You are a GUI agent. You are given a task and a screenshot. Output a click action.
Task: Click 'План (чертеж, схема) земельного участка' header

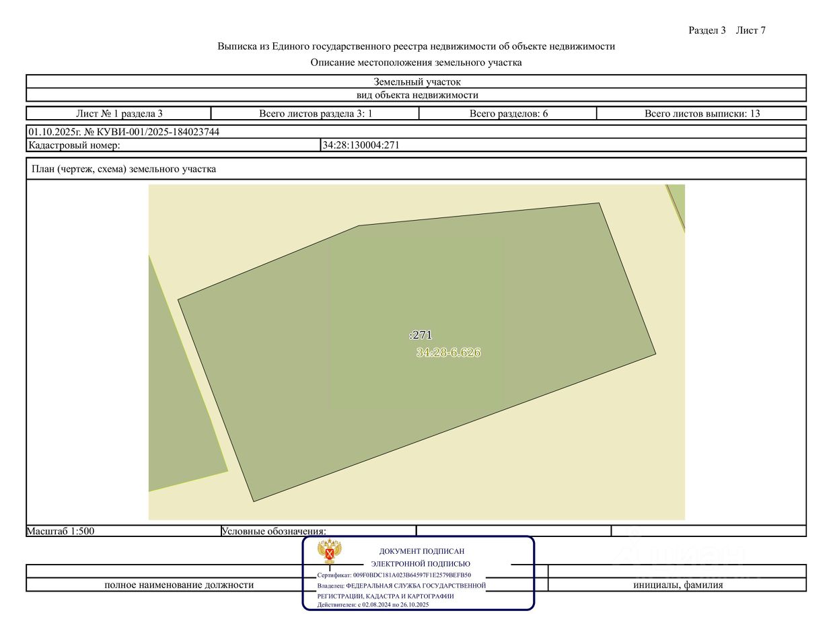pyautogui.click(x=124, y=169)
